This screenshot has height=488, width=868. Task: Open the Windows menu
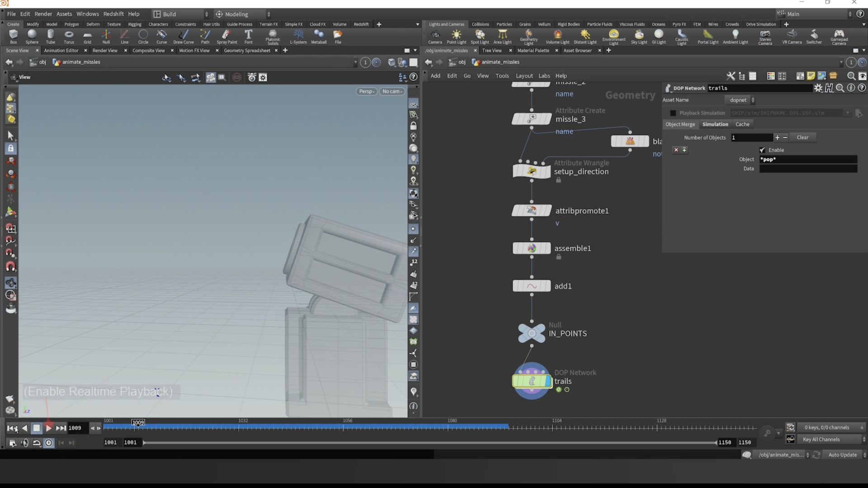[87, 14]
